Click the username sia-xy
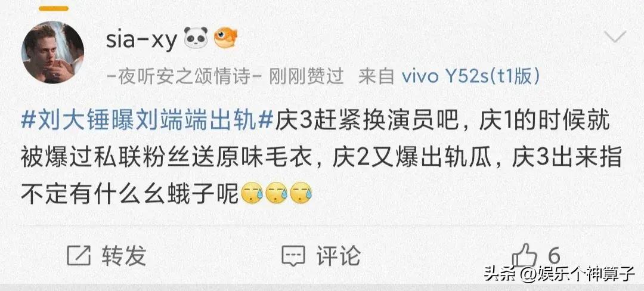This screenshot has width=644, height=291. pyautogui.click(x=142, y=40)
